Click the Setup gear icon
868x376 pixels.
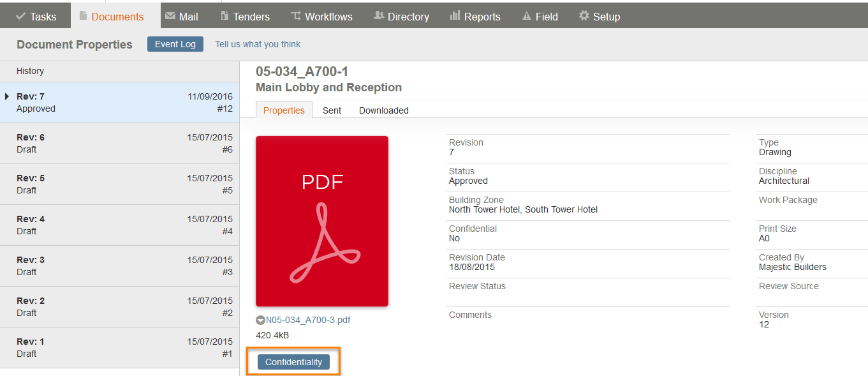coord(584,16)
